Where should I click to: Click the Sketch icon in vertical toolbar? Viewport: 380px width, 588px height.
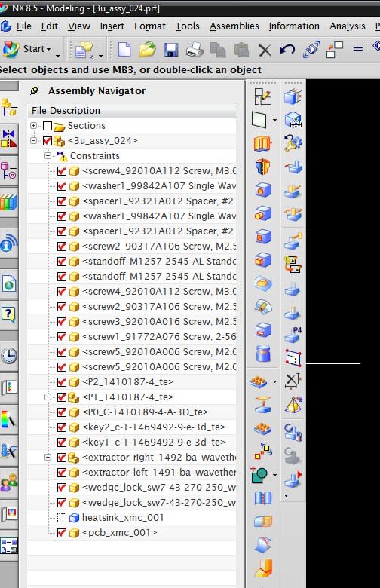click(x=262, y=96)
